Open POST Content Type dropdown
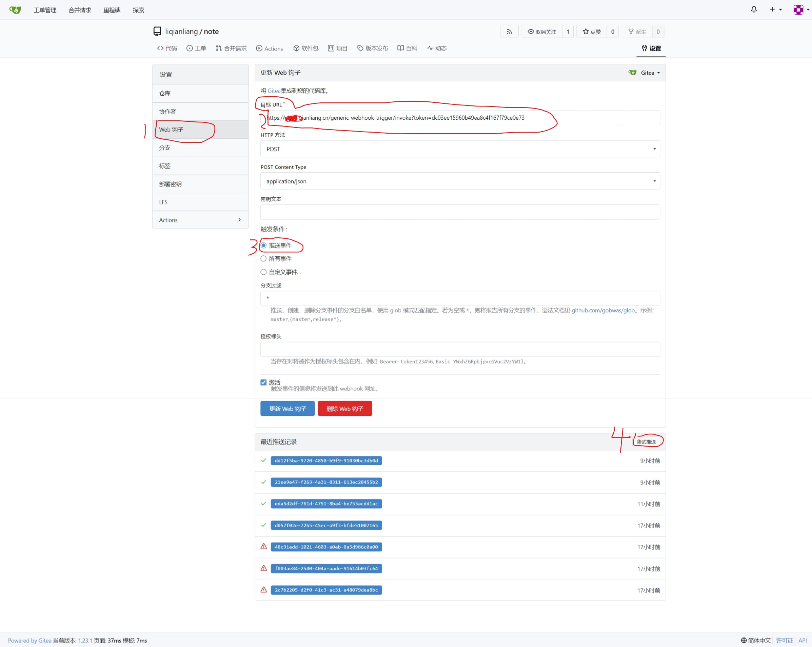812x647 pixels. (459, 181)
